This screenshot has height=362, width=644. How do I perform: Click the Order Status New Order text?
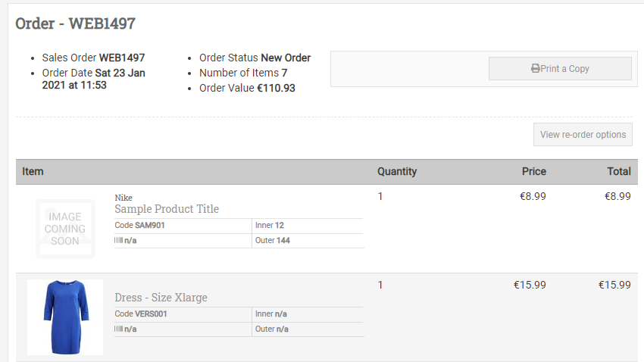255,58
